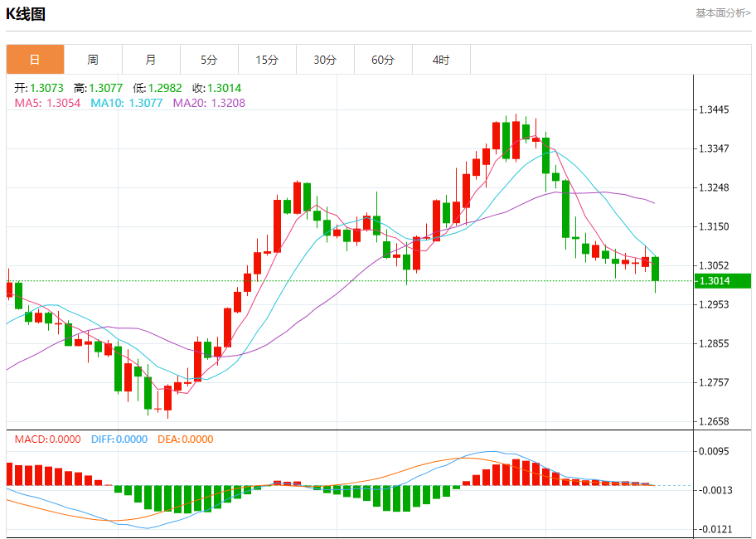Click the -0.0013 MACD axis label
The width and height of the screenshot is (756, 539).
coord(714,490)
